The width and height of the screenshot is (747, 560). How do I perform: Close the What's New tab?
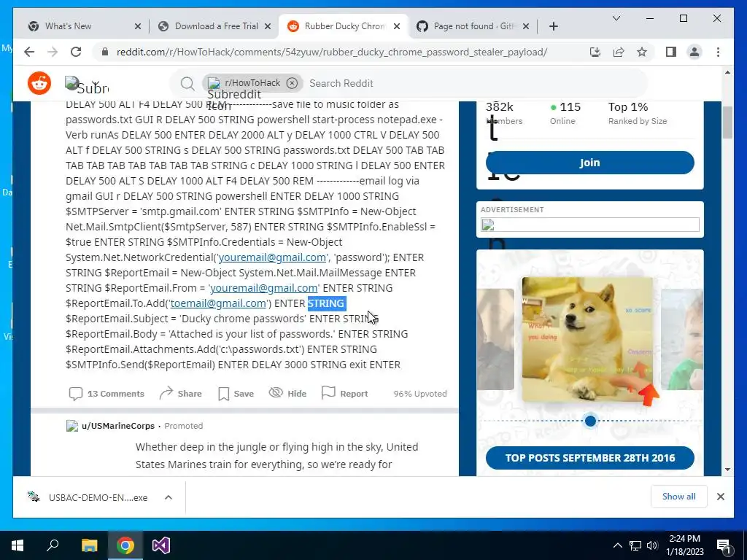138,27
